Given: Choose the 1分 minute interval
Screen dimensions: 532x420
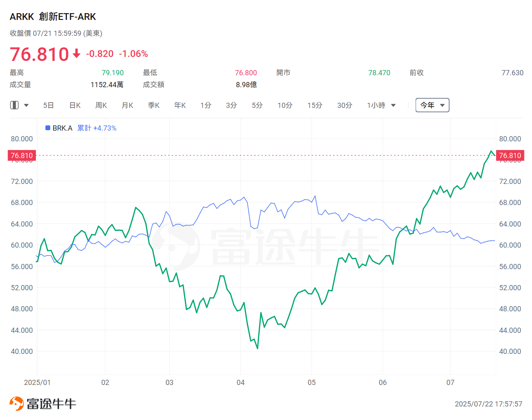Looking at the screenshot, I should [206, 105].
